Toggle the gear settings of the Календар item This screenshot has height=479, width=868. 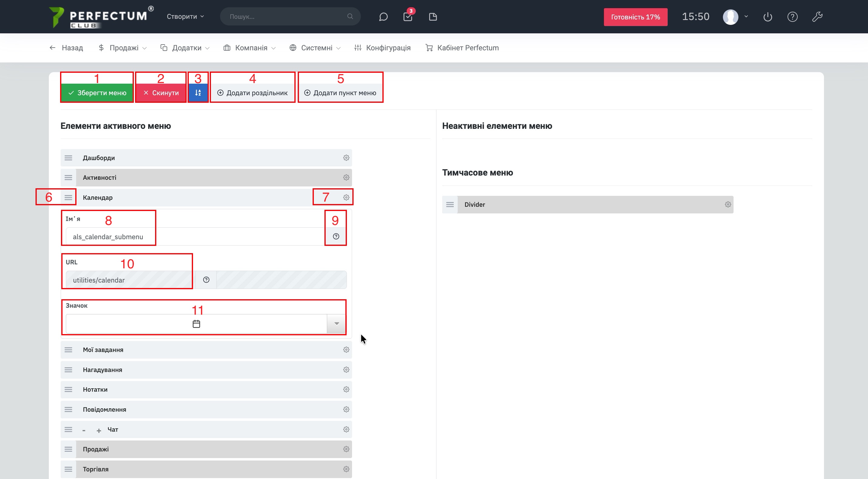(346, 198)
